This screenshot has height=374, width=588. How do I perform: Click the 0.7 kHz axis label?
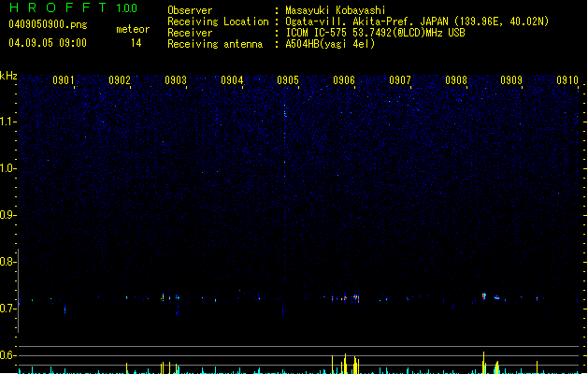click(7, 309)
